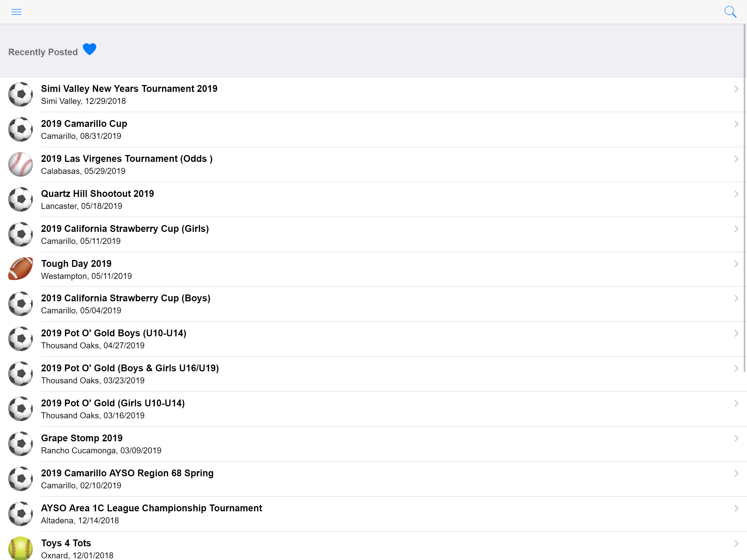Click soccer ball icon for Pot O' Gold (Girls U10-U14)

(20, 409)
